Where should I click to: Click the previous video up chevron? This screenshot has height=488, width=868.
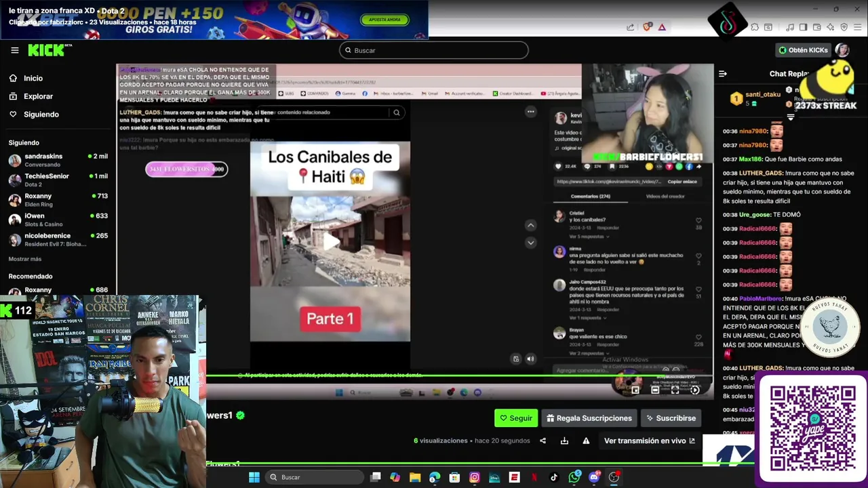pos(530,225)
